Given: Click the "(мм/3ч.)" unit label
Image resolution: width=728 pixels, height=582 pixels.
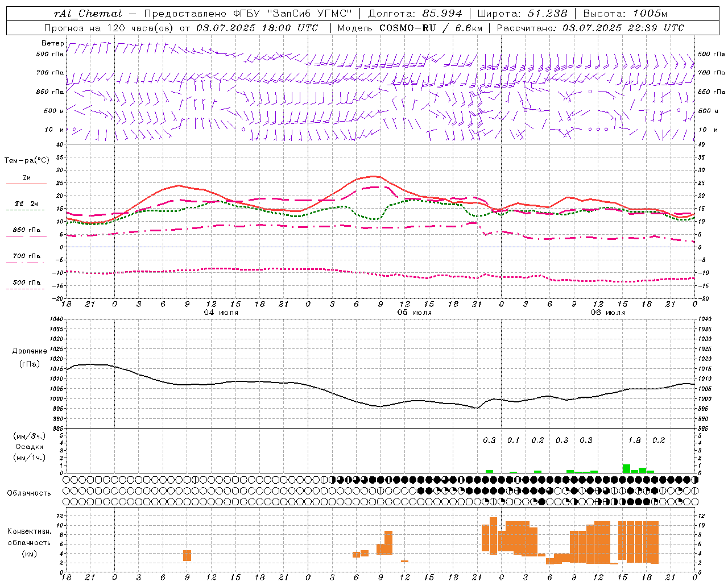Looking at the screenshot, I should pos(29,436).
